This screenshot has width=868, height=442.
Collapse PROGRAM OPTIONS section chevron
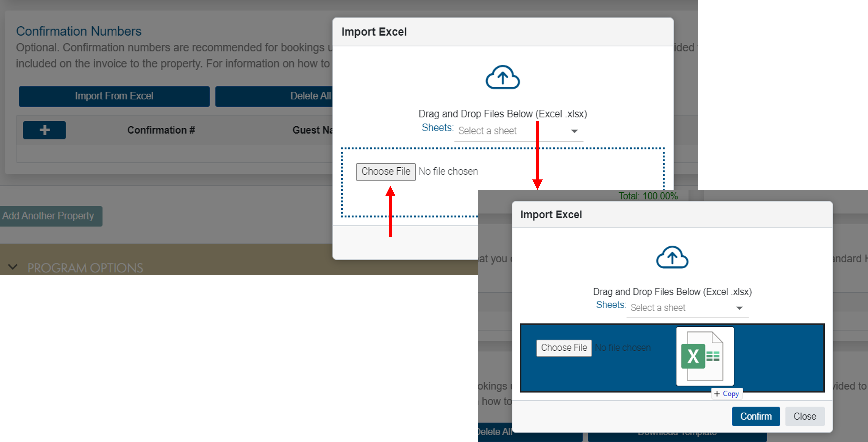coord(13,267)
